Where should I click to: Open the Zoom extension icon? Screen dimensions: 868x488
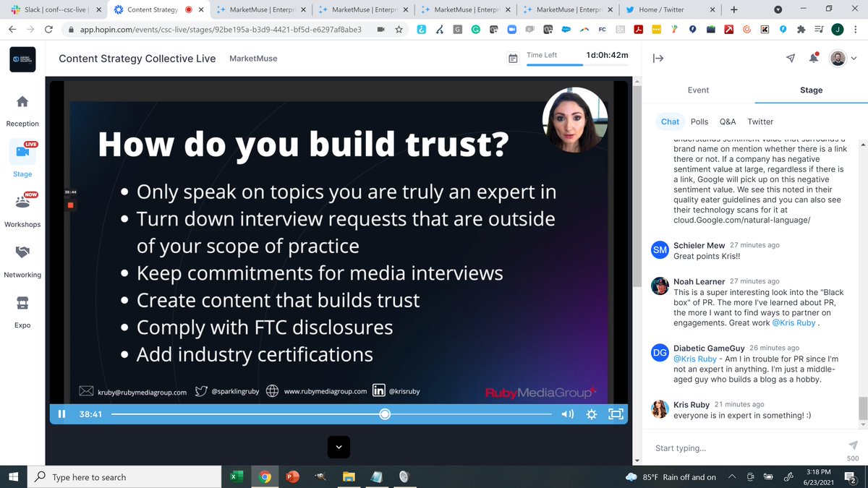[512, 30]
